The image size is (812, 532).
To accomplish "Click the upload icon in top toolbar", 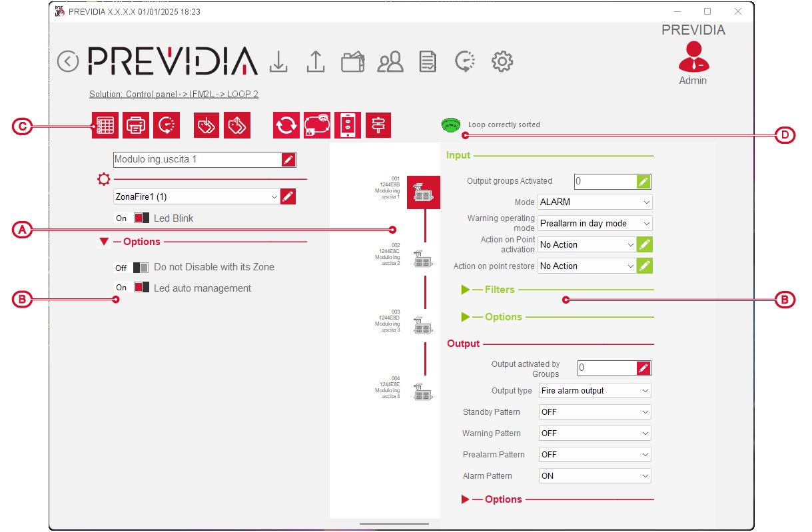I will pos(315,61).
